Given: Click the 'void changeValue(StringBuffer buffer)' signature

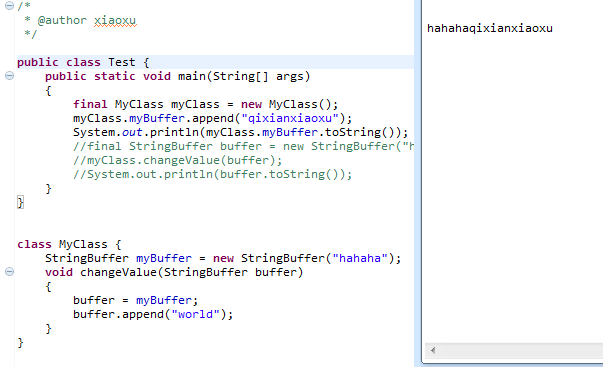Looking at the screenshot, I should [174, 272].
